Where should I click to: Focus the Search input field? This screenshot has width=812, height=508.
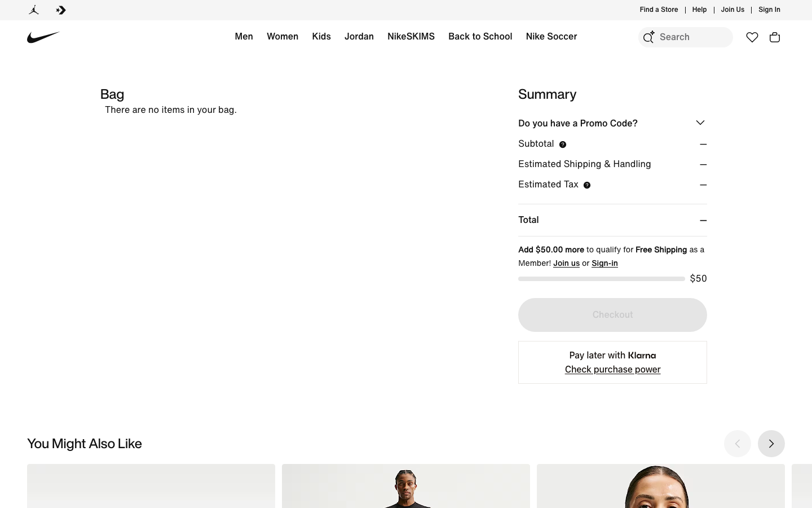click(686, 37)
